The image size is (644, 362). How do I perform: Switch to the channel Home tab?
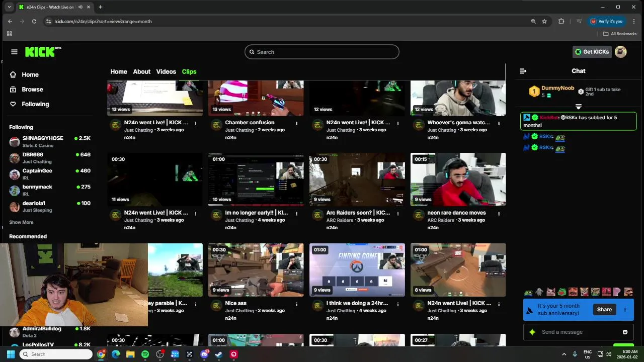click(x=119, y=71)
